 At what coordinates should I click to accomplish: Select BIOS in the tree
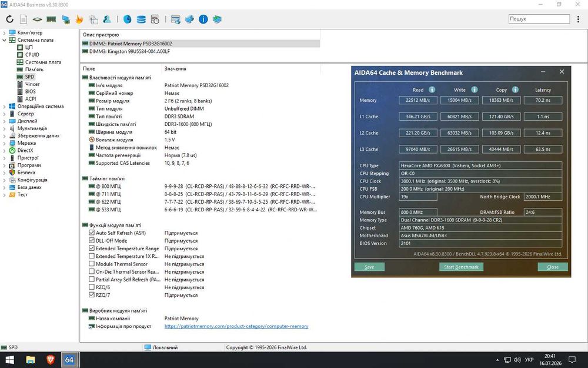coord(31,92)
